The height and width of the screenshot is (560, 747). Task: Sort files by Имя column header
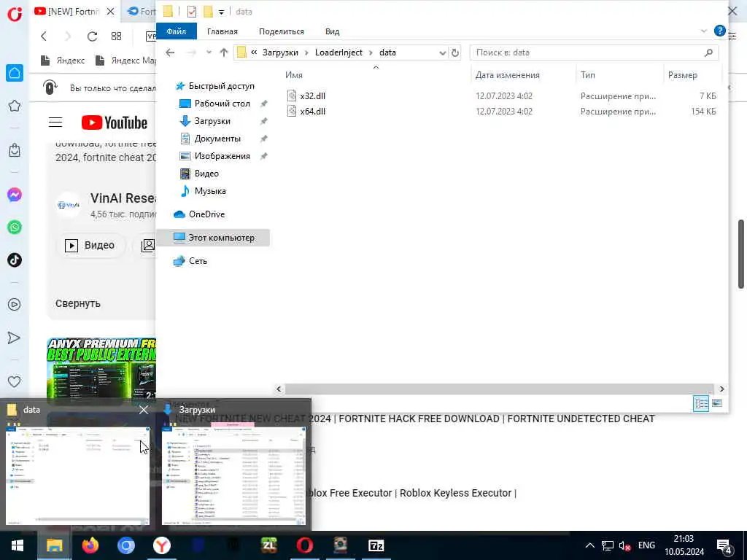pyautogui.click(x=294, y=75)
